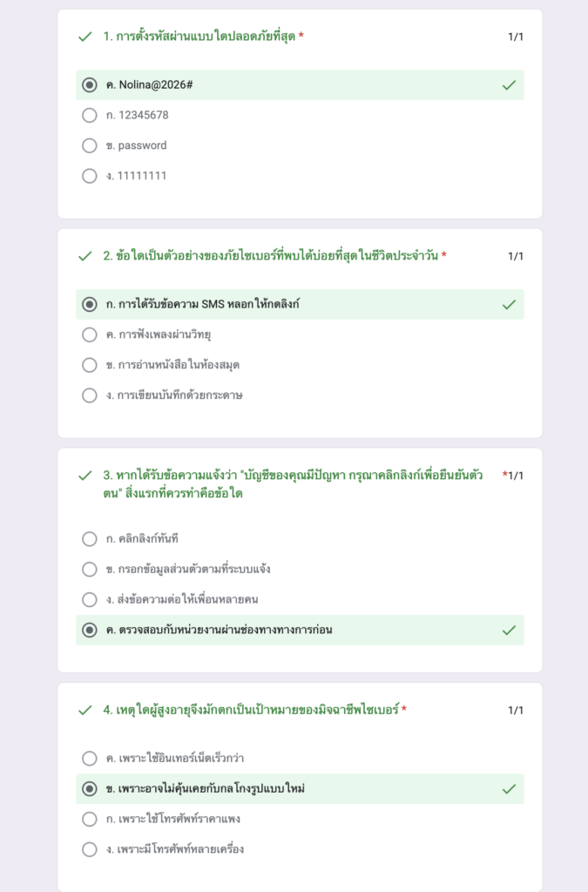The image size is (588, 892).
Task: Click the green checkmark beside question 3 title
Action: [x=84, y=476]
